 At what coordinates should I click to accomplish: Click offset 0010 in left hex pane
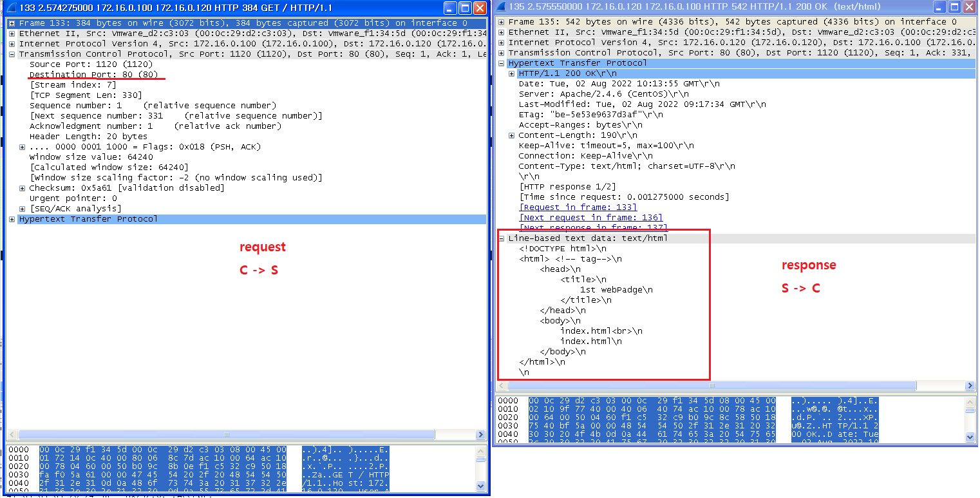point(18,457)
